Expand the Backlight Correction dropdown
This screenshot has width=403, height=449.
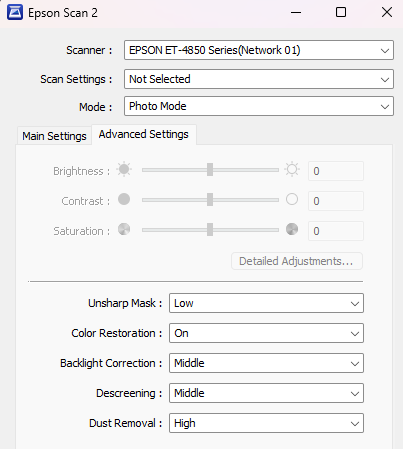point(266,363)
